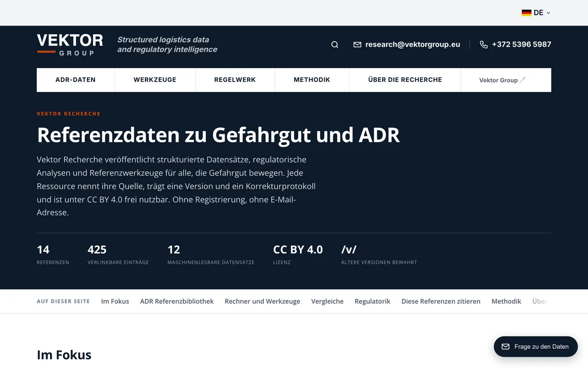This screenshot has width=588, height=368.
Task: Jump to Diese Referenzen zitieren section
Action: (441, 301)
